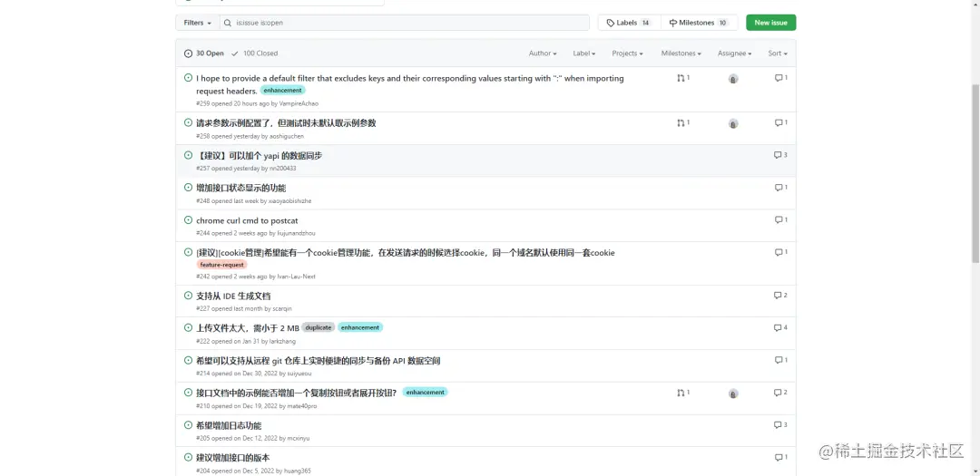Open the Filters dropdown

click(x=198, y=23)
